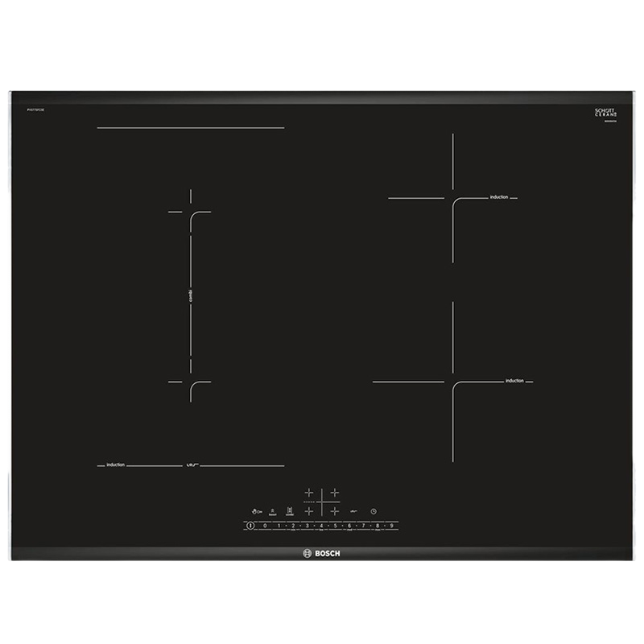The height and width of the screenshot is (644, 644).
Task: Click the upper right induction label
Action: 499,197
